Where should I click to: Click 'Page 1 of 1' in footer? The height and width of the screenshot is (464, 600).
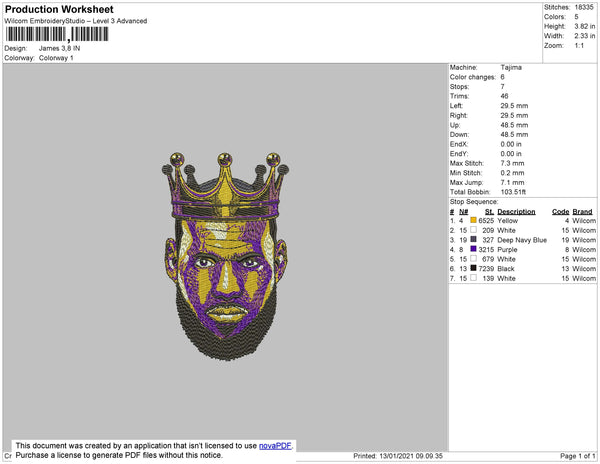point(577,456)
